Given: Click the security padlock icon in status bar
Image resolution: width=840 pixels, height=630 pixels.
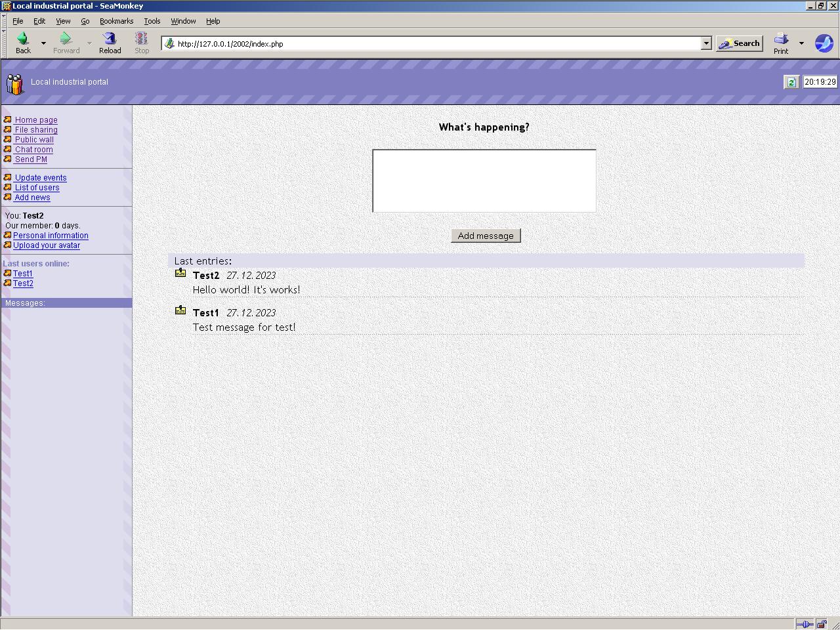Looking at the screenshot, I should click(x=822, y=624).
